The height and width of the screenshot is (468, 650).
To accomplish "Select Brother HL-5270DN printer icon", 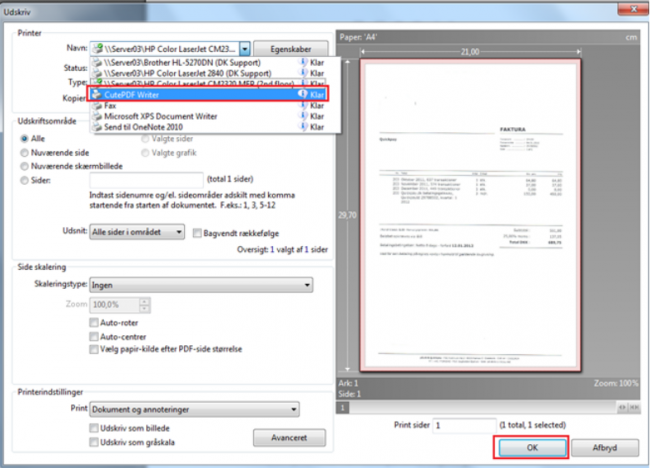I will pos(97,60).
